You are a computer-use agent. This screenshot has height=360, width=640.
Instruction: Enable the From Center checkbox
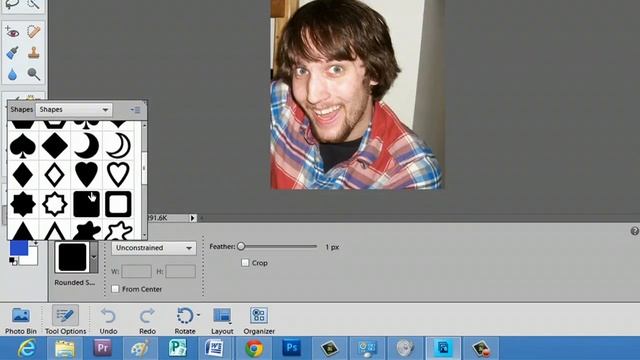tap(116, 289)
